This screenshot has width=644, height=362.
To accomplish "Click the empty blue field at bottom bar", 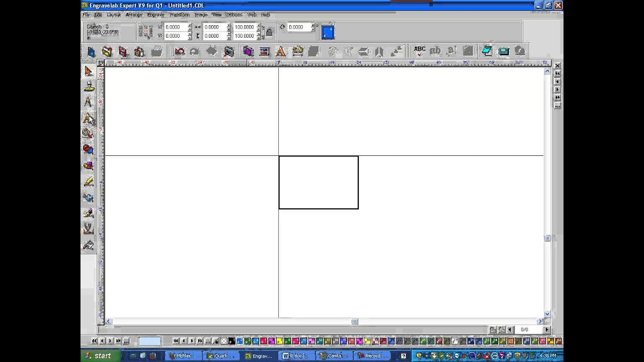I will 149,341.
